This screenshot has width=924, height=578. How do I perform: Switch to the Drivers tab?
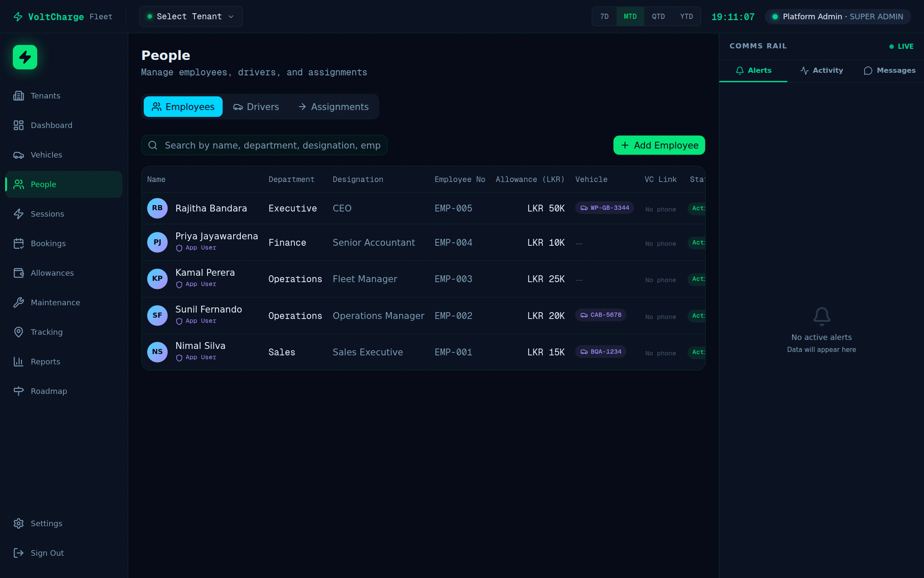[x=256, y=107]
